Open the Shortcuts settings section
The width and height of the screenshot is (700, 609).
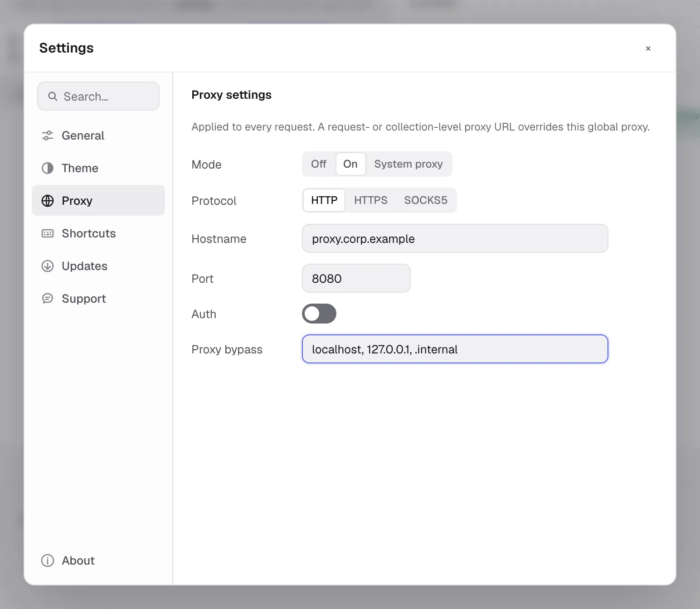(98, 233)
